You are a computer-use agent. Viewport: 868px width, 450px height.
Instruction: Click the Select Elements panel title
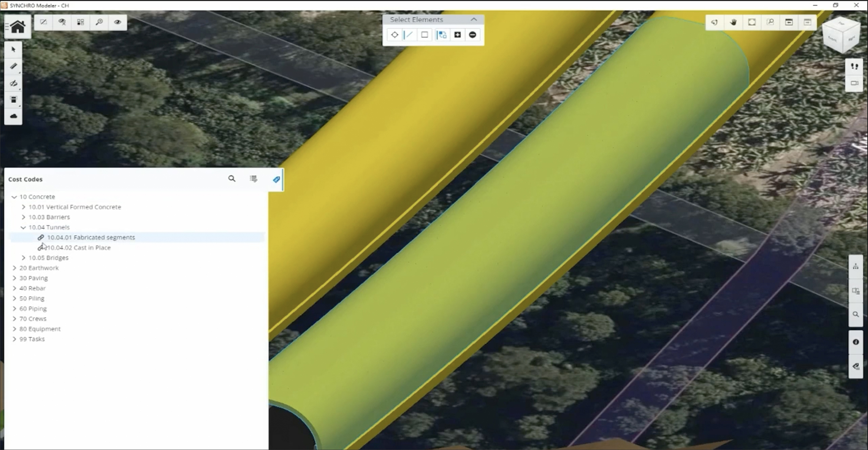click(x=416, y=20)
